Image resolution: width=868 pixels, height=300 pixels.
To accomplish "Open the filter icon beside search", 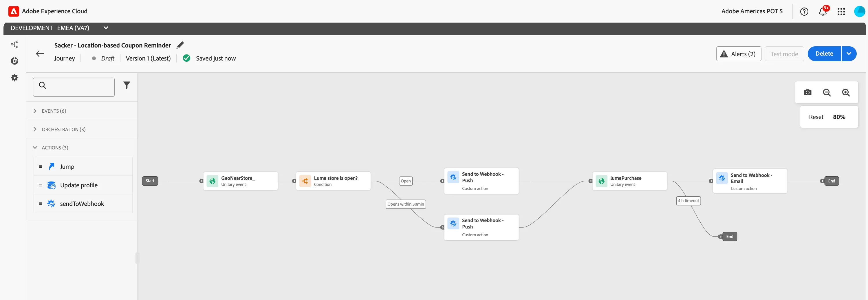I will (x=127, y=85).
